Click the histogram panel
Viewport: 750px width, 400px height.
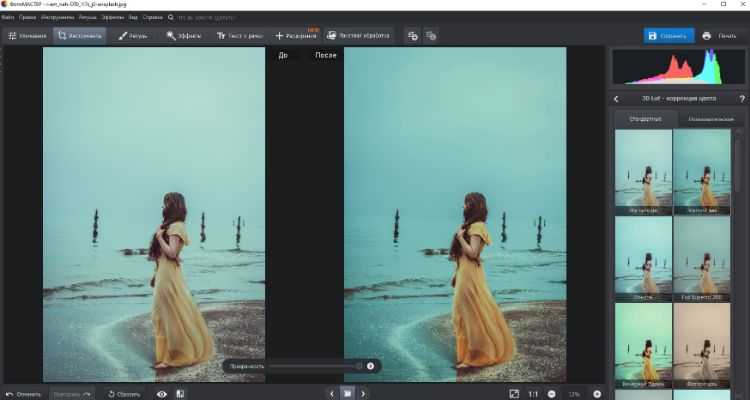(x=679, y=67)
